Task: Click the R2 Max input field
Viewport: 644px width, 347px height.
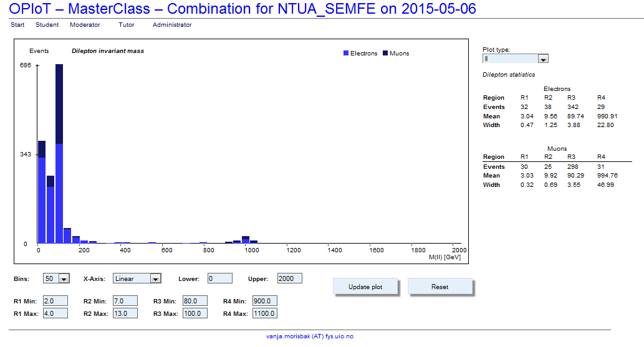Action: click(125, 313)
